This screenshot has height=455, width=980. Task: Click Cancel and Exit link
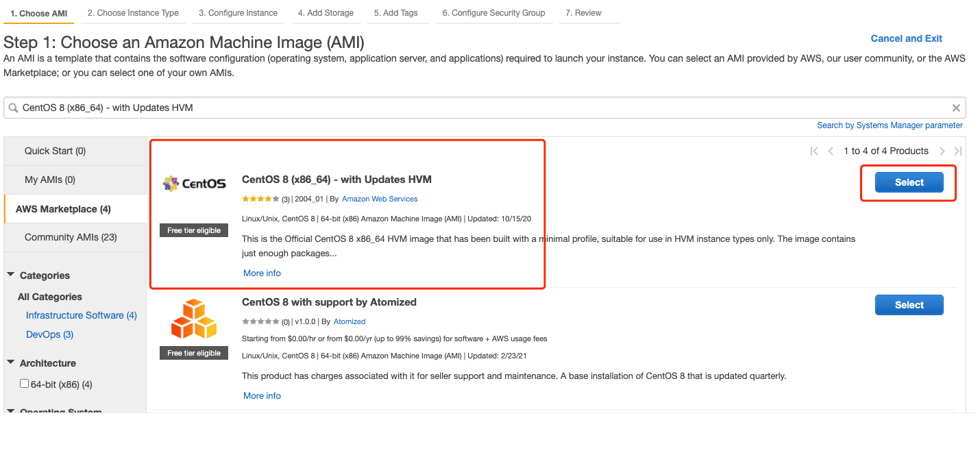pyautogui.click(x=906, y=38)
